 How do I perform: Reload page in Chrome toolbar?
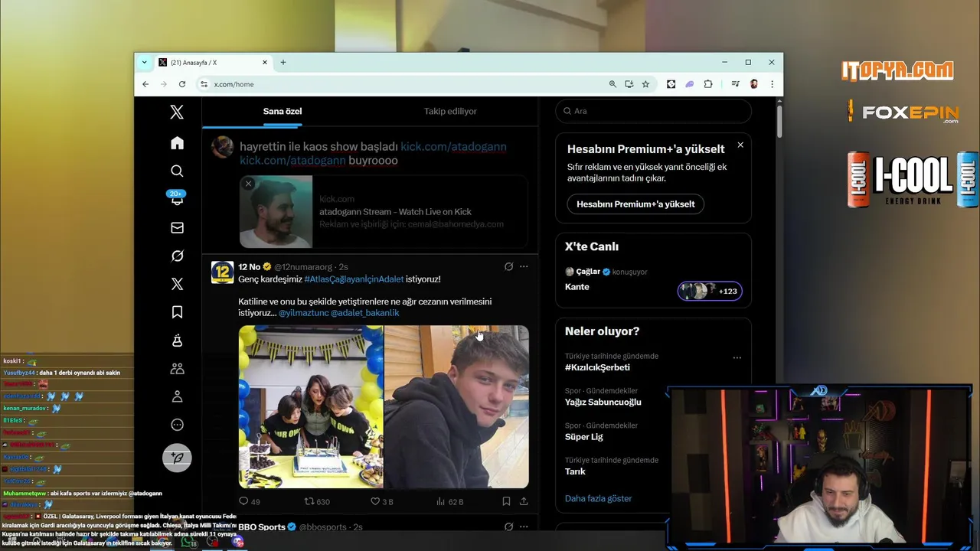pos(182,84)
